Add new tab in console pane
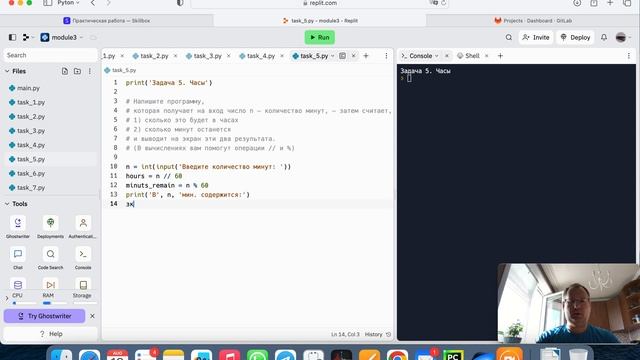This screenshot has height=360, width=640. 500,56
